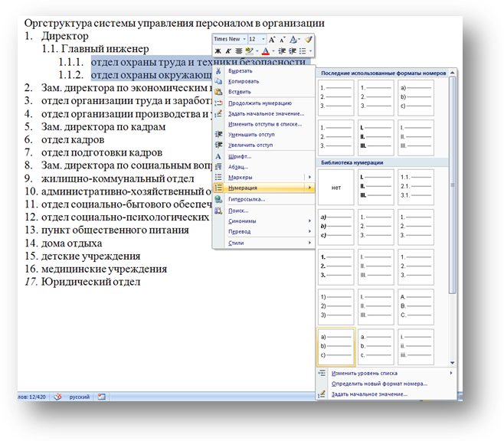This screenshot has width=504, height=441.
Task: Click the clipboard icon next to Вставить
Action: pos(218,92)
